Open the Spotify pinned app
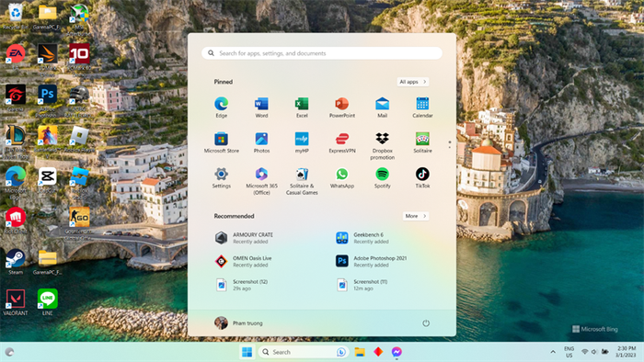This screenshot has width=644, height=362. click(x=382, y=177)
